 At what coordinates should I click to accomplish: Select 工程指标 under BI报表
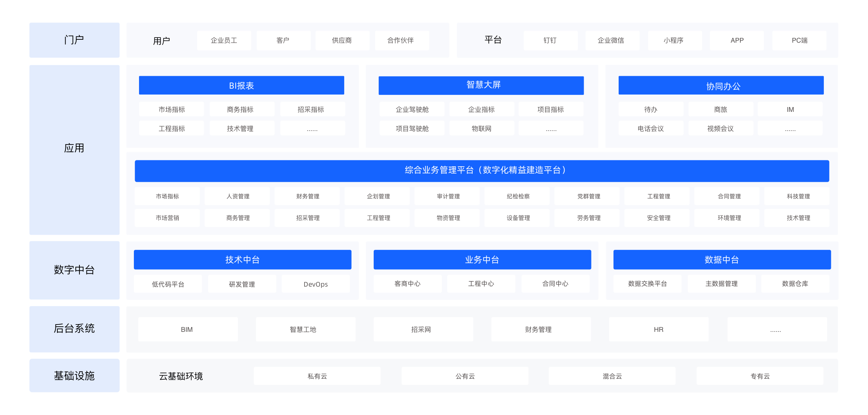(171, 128)
